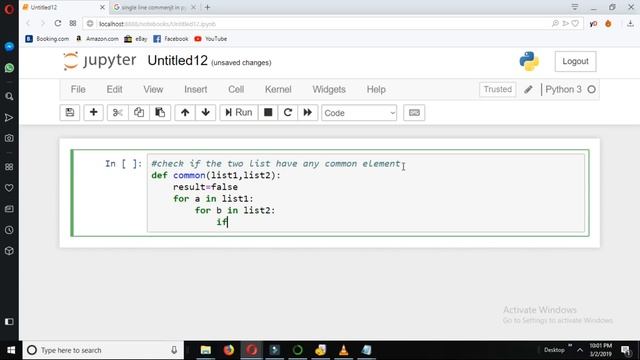Click the In [ ]: cell prompt
640x360 pixels.
123,164
